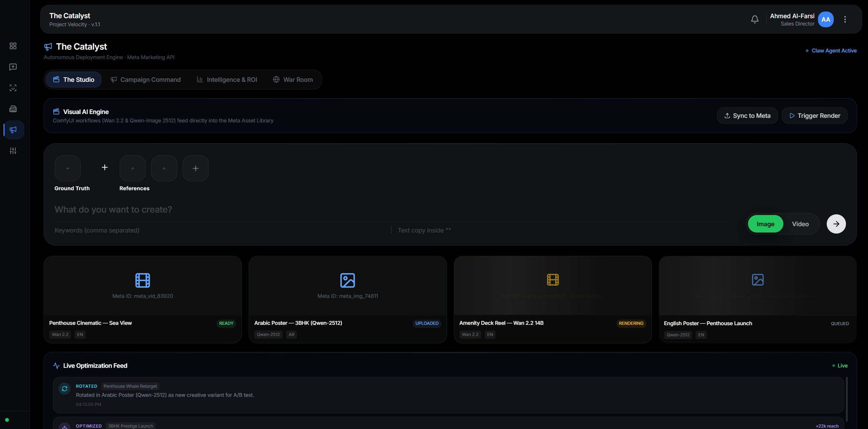Image resolution: width=868 pixels, height=429 pixels.
Task: Click 'Meta ID: meta_img_74811' text
Action: point(348,296)
